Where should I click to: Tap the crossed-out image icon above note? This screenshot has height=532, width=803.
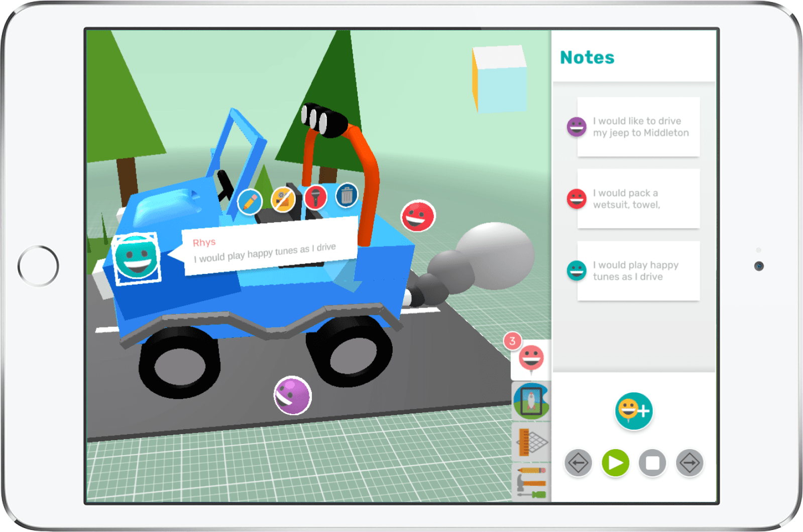point(283,199)
